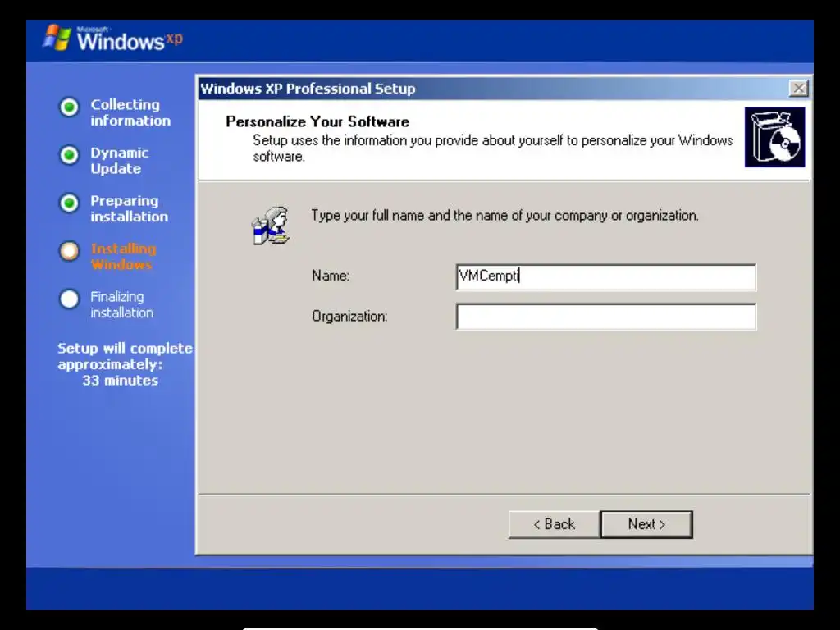Click the Finalizing installation step indicator
Screen dimensions: 840x630
point(69,299)
